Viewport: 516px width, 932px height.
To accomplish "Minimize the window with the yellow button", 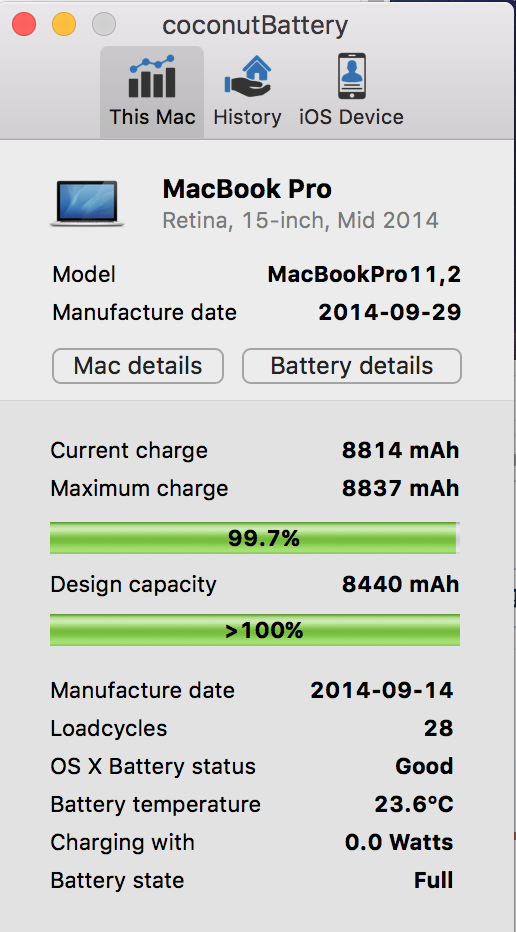I will (x=64, y=25).
